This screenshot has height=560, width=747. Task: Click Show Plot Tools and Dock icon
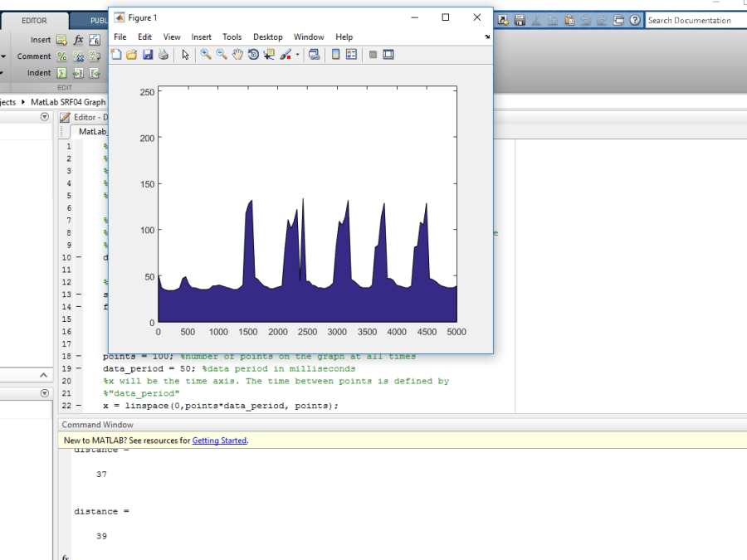388,54
